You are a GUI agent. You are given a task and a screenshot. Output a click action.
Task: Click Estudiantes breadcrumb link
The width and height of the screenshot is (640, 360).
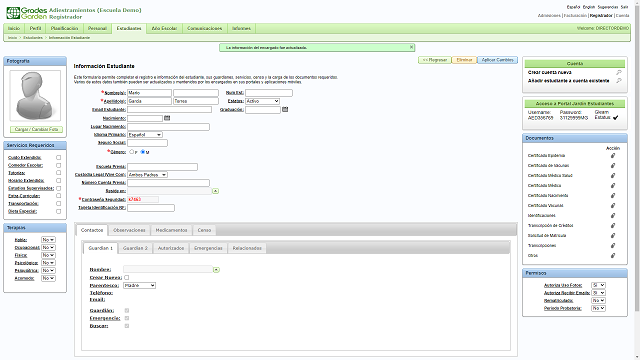[33, 38]
